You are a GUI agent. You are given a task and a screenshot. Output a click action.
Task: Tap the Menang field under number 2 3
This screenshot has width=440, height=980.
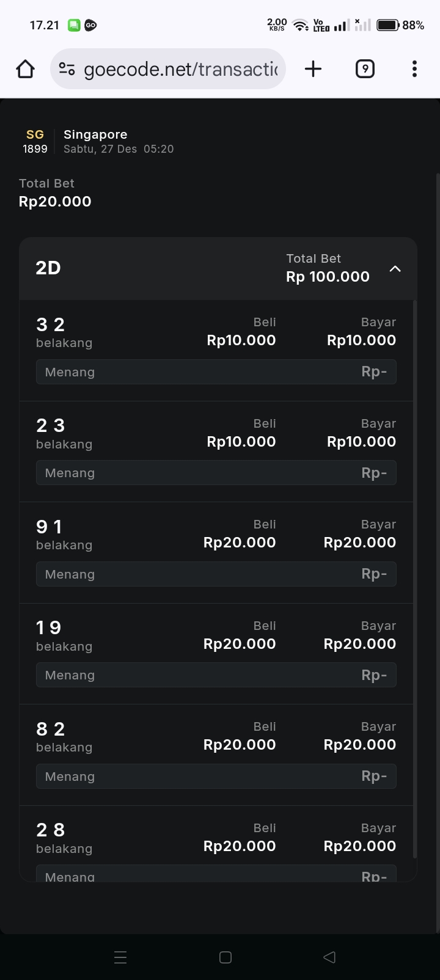click(216, 473)
